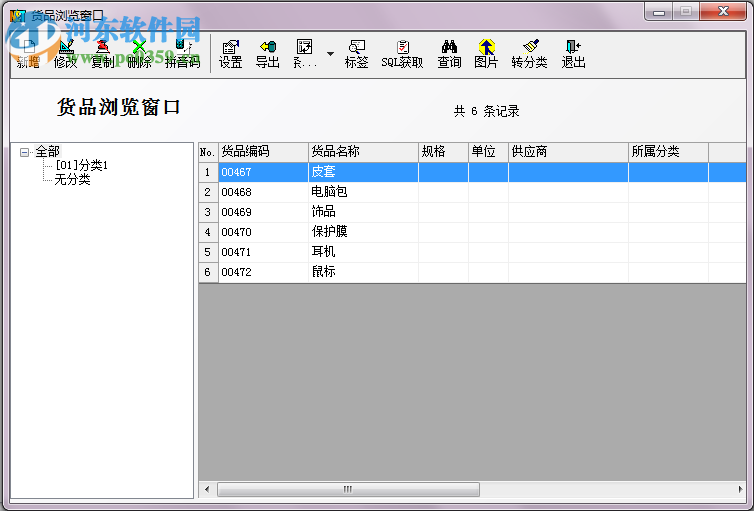
Task: Click the 保护膜 product name cell
Action: click(x=363, y=232)
